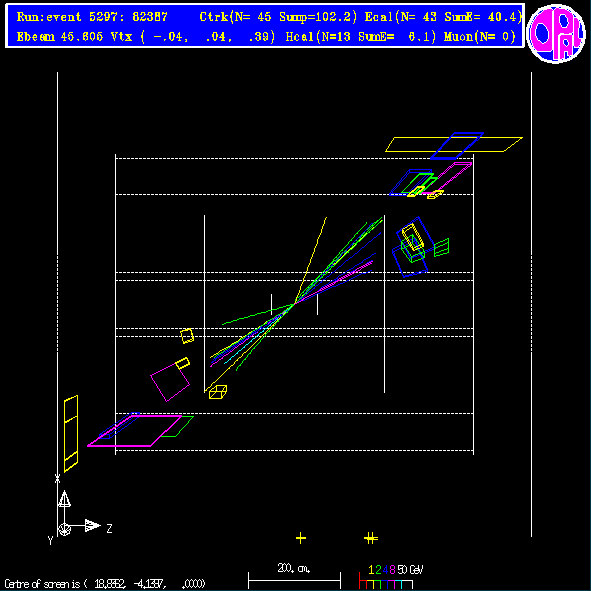Select the isolated yellow track pointing upward

pos(311,260)
